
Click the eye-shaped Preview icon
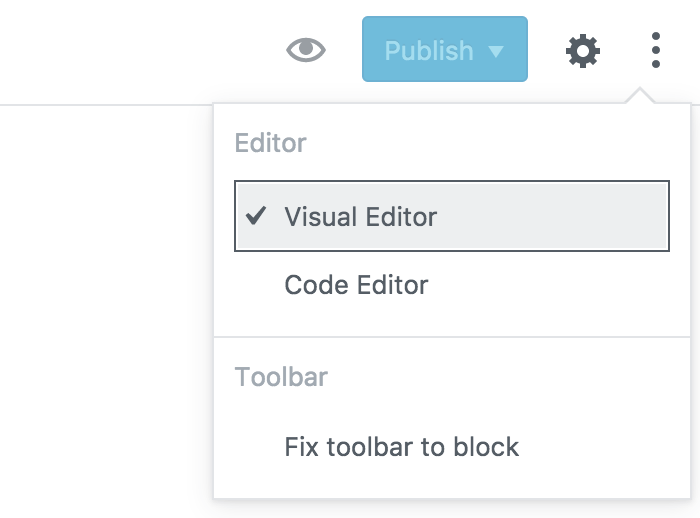pyautogui.click(x=306, y=50)
